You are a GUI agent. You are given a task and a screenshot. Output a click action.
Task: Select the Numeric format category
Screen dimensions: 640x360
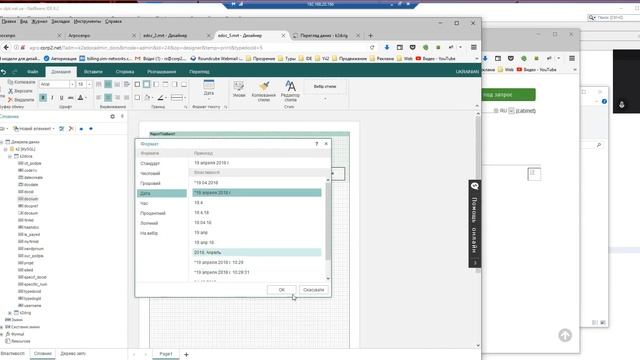[162, 173]
